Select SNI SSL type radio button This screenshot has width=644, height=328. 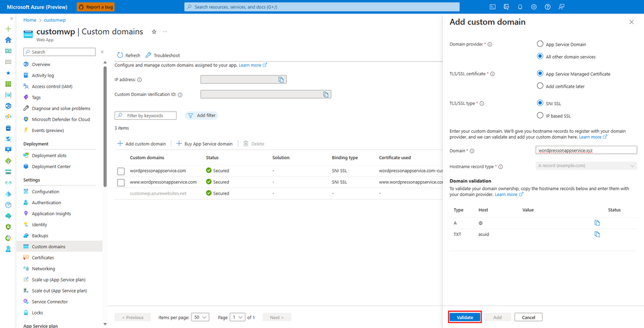540,104
